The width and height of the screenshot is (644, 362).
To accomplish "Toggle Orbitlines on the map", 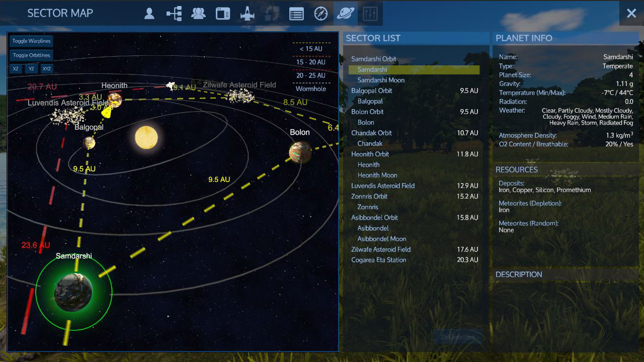I will pyautogui.click(x=31, y=55).
